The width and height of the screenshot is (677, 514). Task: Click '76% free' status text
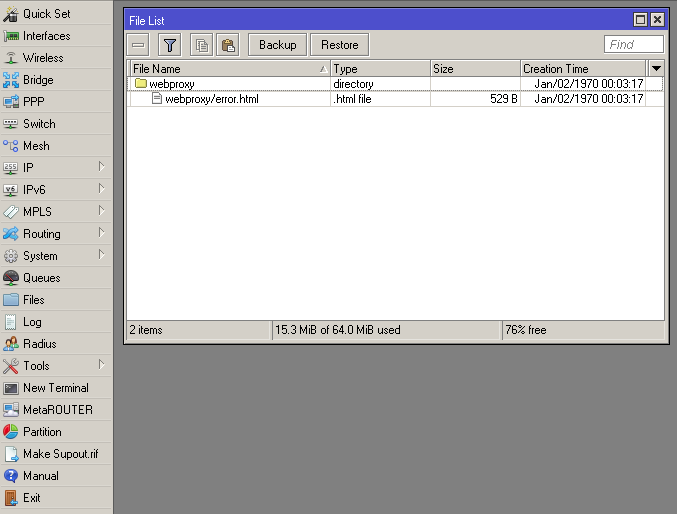525,330
